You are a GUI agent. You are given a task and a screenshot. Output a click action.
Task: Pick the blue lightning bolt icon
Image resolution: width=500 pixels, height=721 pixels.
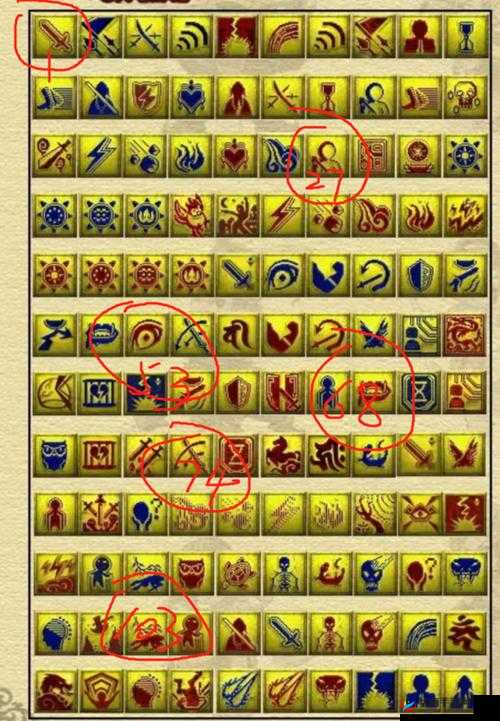pyautogui.click(x=100, y=156)
